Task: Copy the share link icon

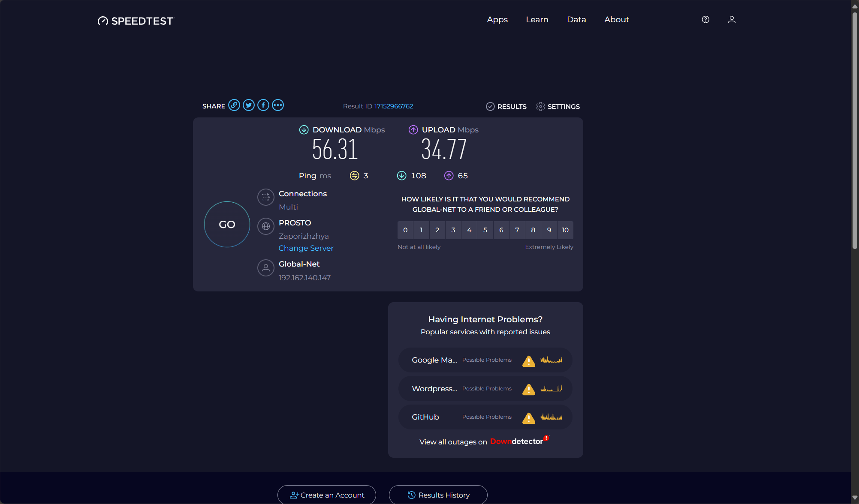Action: (x=234, y=105)
